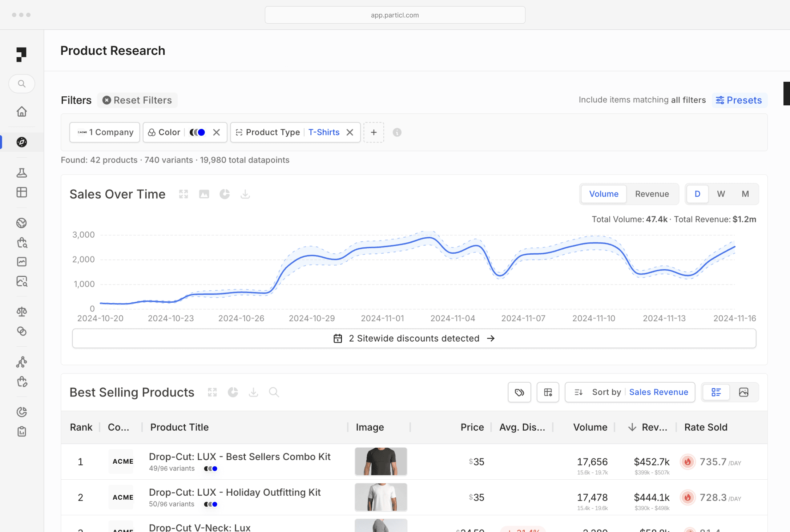Click the Best Sellers Combo Kit thumbnail
The image size is (790, 532).
(x=381, y=462)
